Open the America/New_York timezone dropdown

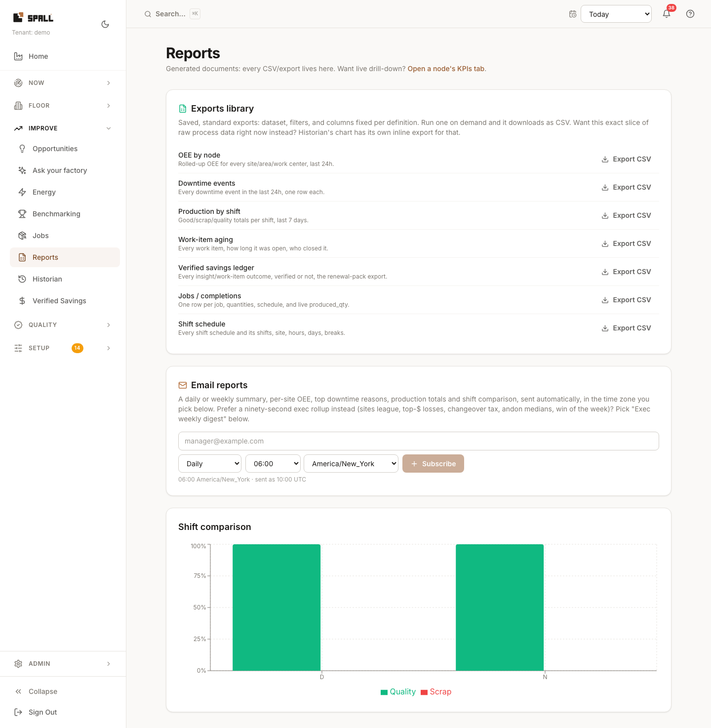pyautogui.click(x=351, y=464)
